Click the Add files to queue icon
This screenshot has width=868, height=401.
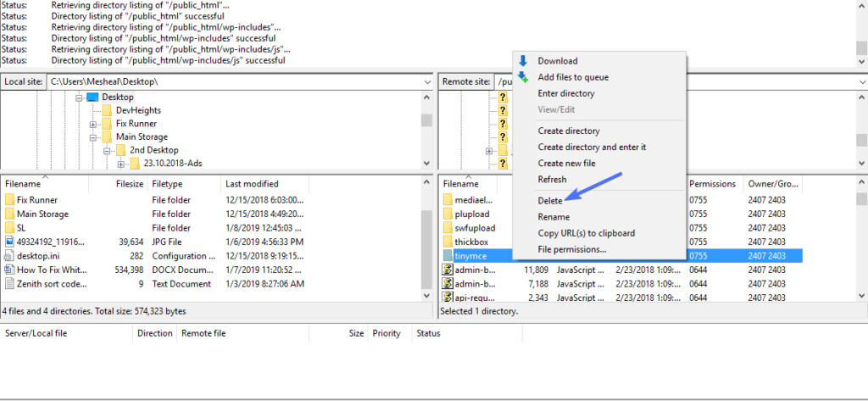click(523, 77)
